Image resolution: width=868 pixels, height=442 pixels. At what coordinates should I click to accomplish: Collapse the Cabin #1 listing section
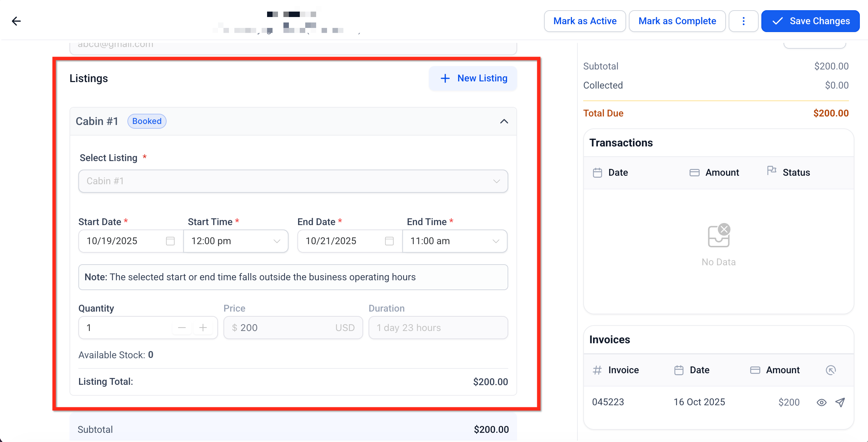pos(504,121)
